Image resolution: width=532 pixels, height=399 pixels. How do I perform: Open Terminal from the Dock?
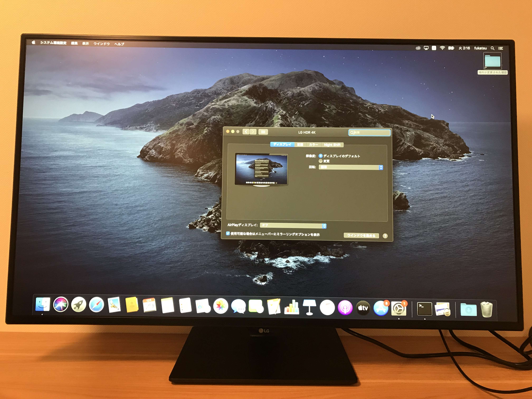click(424, 309)
